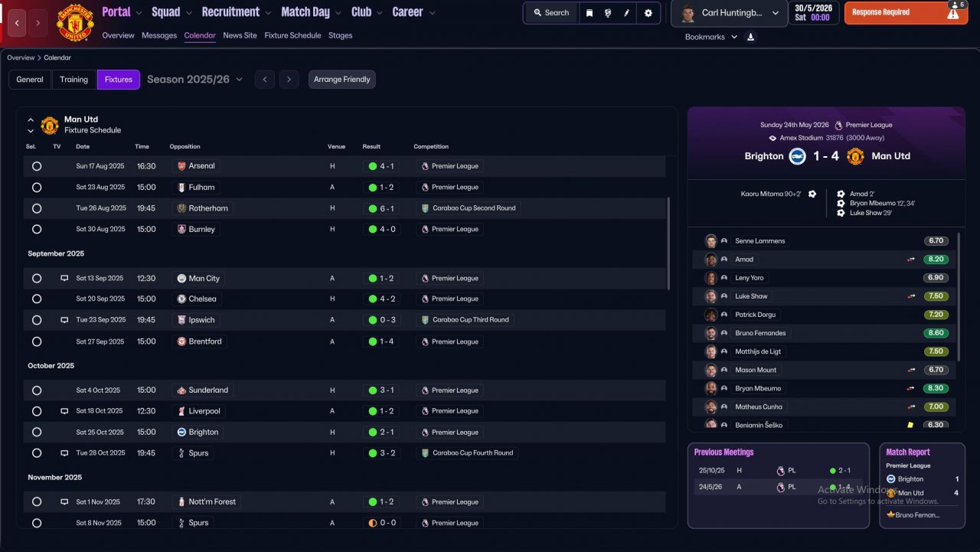Open the News Site sub-menu

[x=240, y=35]
